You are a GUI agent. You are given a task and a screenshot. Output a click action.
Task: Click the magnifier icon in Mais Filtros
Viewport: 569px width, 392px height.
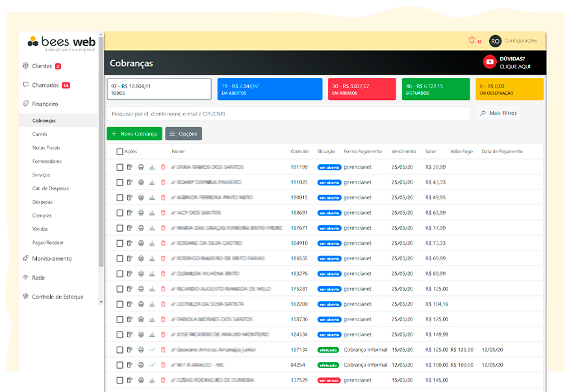click(x=483, y=114)
